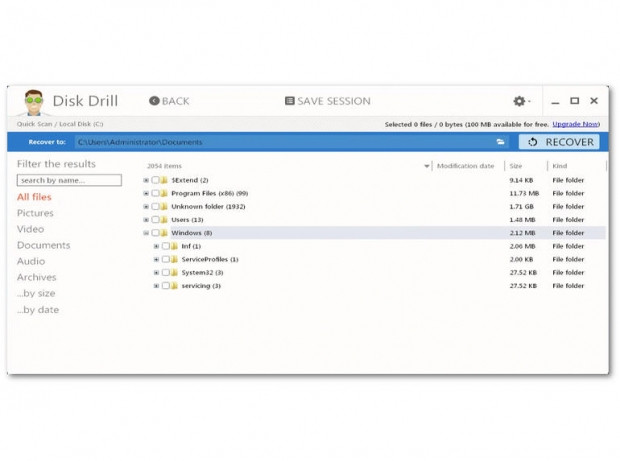Close the Disk Drill window
The image size is (620, 461).
point(594,101)
